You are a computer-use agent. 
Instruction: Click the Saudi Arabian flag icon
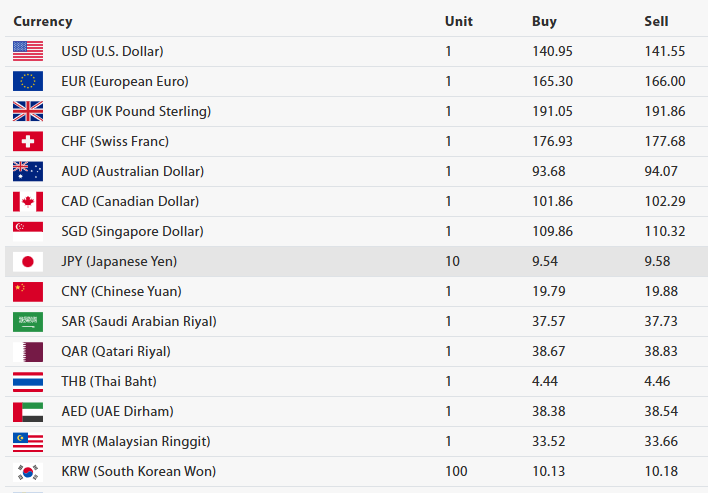click(28, 321)
